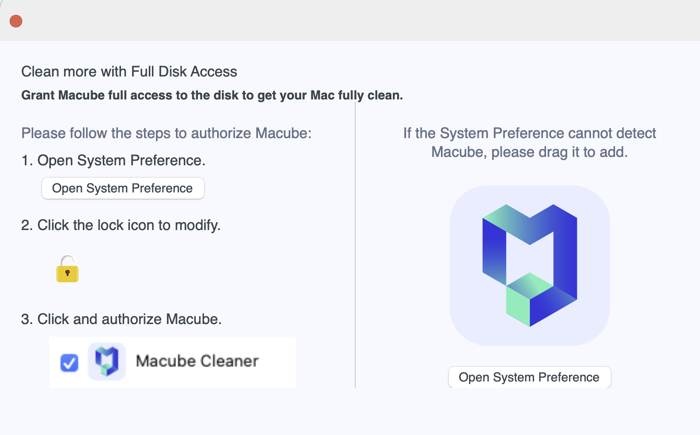Viewport: 700px width, 435px height.
Task: Click the bold Grant Macube full access text
Action: [x=212, y=95]
